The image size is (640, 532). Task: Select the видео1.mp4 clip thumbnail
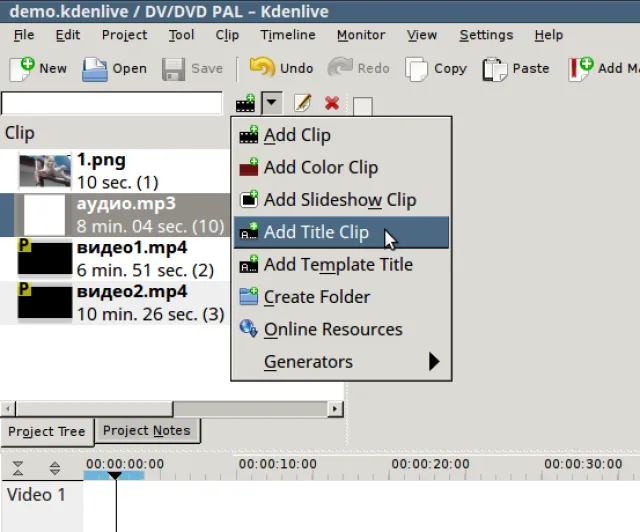coord(45,259)
